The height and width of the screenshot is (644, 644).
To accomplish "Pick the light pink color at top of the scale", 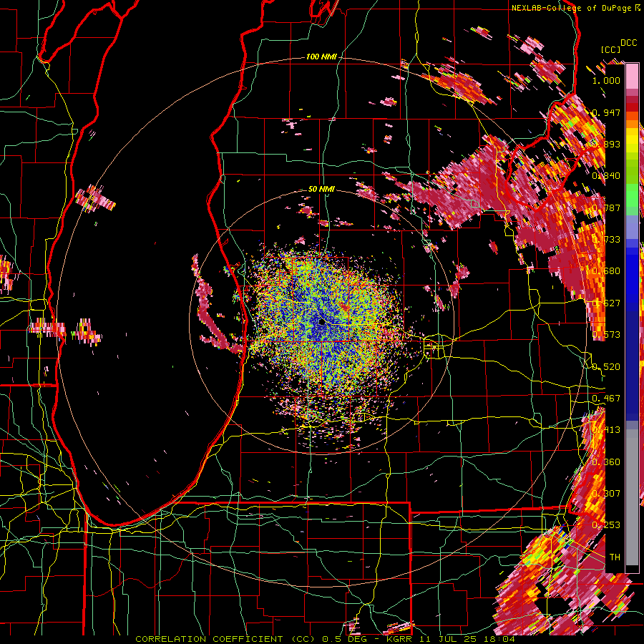I will (x=632, y=76).
